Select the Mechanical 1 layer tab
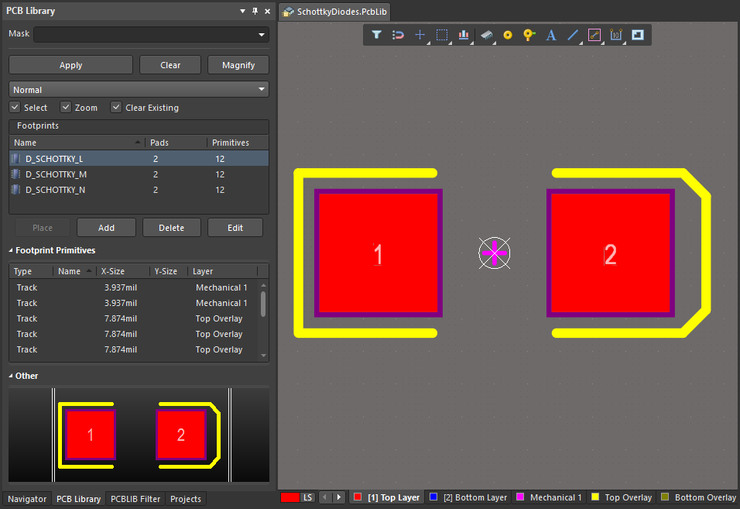This screenshot has height=509, width=740. 549,497
